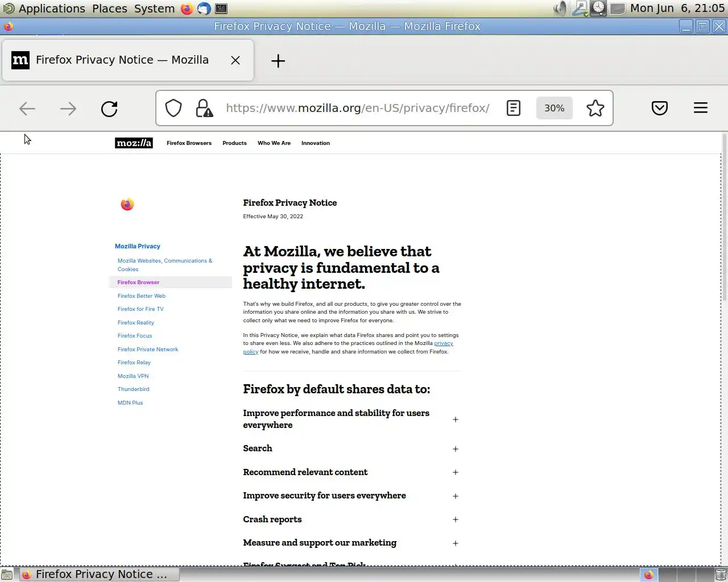Launch Firefox from the top panel

[x=187, y=9]
